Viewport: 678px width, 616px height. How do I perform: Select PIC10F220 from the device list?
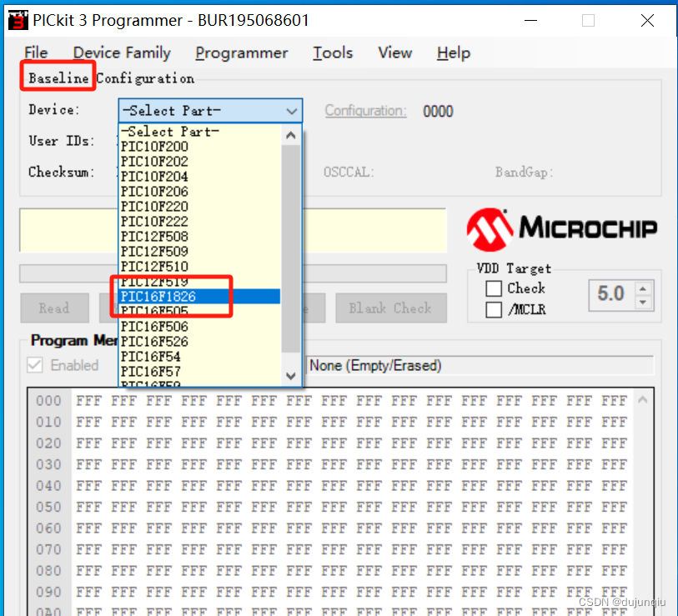[x=200, y=207]
